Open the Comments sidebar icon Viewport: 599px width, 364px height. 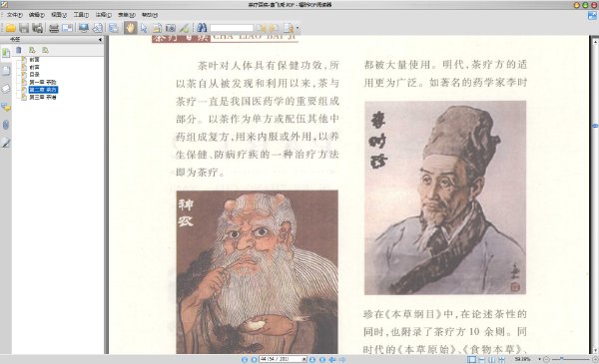tap(6, 107)
